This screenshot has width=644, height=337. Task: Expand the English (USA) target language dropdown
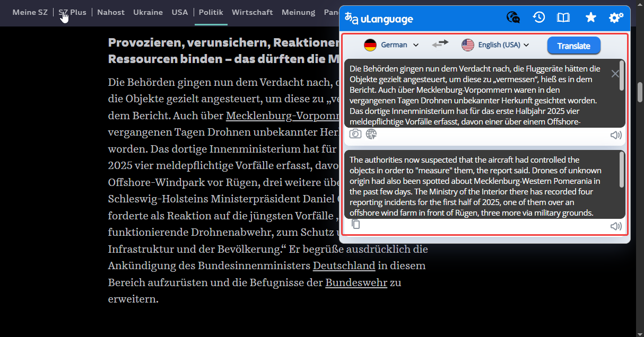495,45
